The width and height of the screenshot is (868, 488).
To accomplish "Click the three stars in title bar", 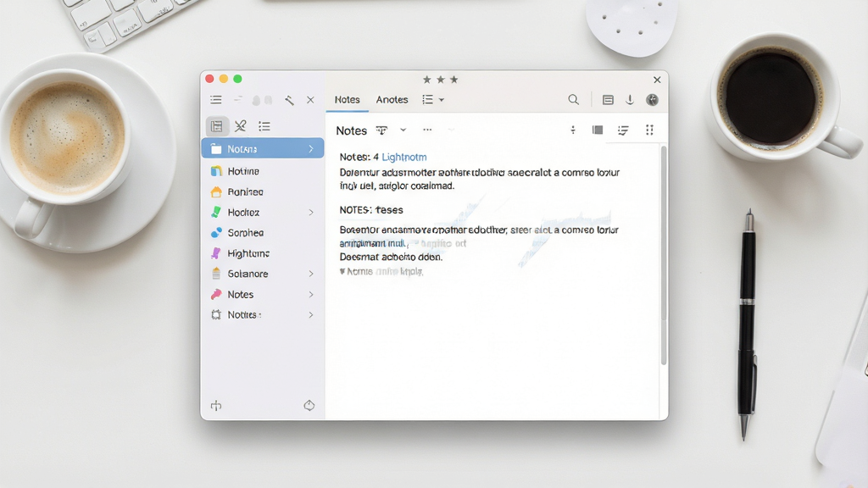I will click(x=441, y=80).
